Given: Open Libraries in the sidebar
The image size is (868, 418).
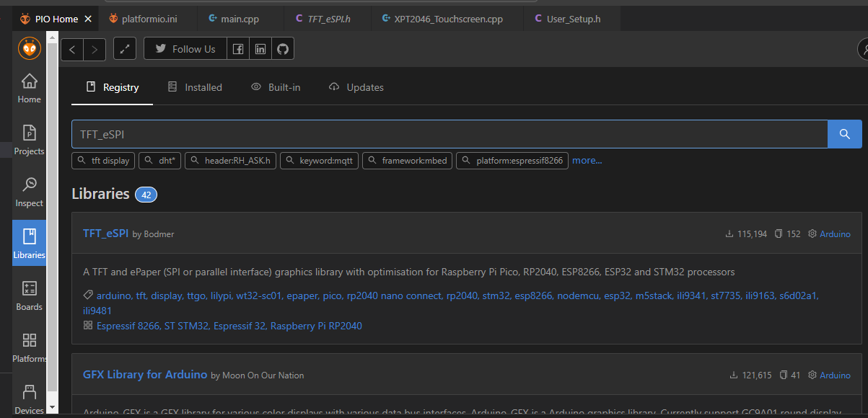Looking at the screenshot, I should [30, 244].
